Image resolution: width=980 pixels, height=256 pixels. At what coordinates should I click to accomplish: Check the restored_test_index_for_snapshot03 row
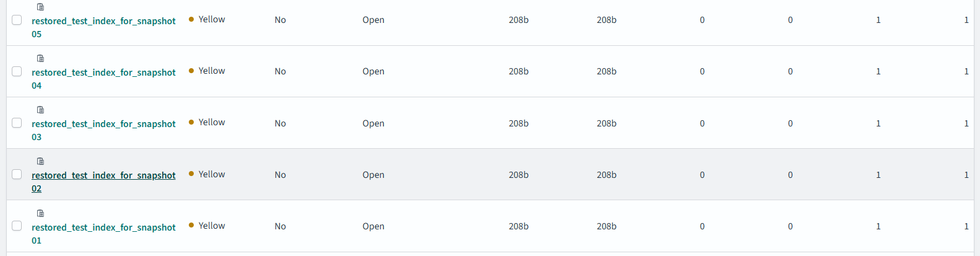(x=17, y=123)
